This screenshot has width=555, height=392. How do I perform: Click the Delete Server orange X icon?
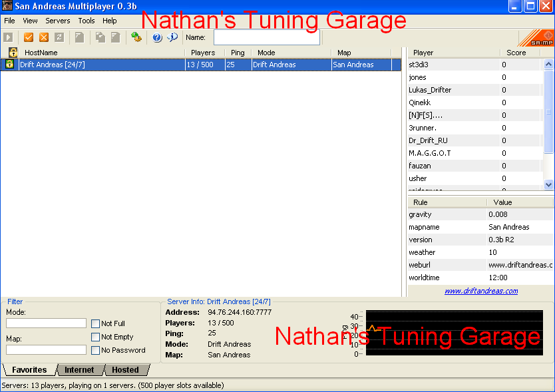[x=44, y=37]
